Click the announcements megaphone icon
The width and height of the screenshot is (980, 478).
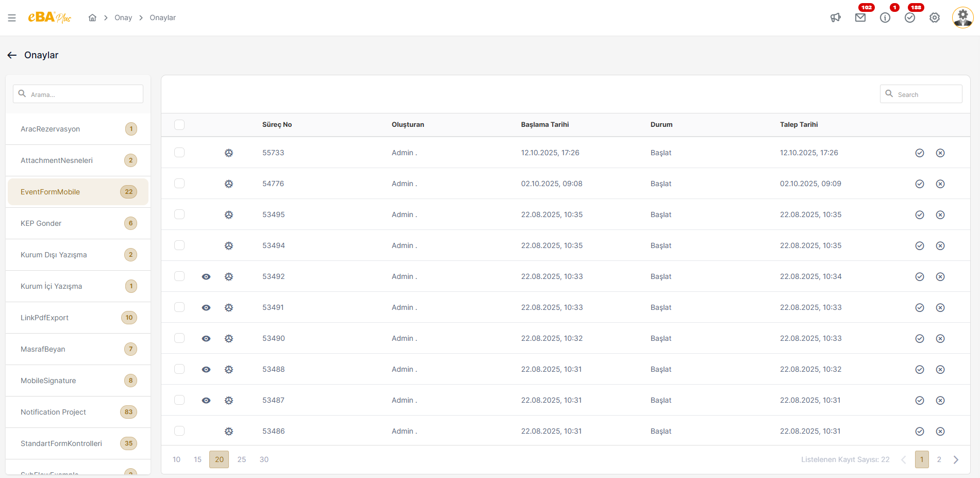click(836, 18)
